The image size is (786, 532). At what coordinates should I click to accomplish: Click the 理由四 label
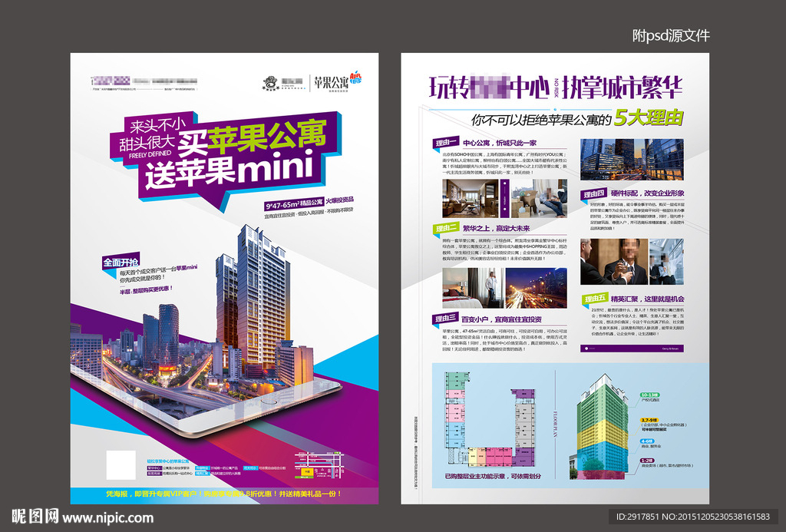point(594,193)
